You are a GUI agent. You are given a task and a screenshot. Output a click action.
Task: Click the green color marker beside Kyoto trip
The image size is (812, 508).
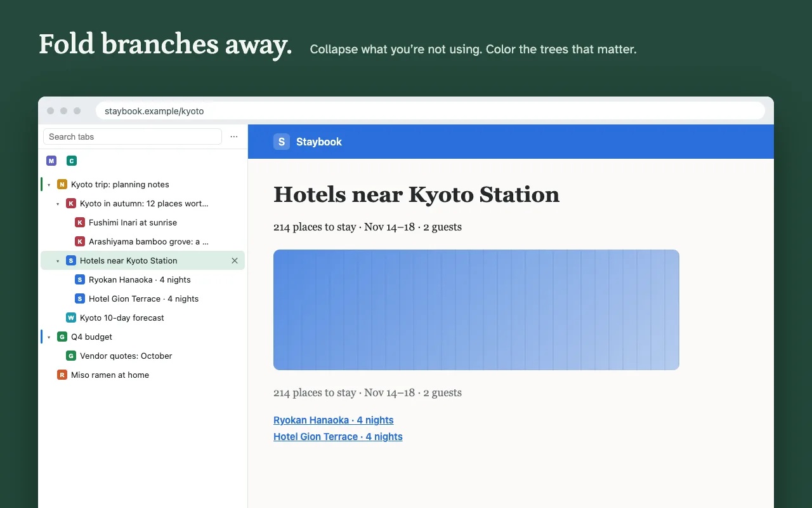[42, 184]
